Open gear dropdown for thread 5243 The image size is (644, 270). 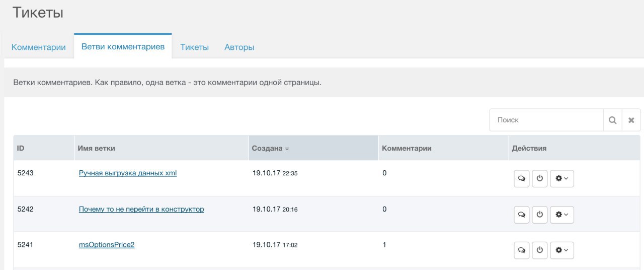[x=562, y=179]
